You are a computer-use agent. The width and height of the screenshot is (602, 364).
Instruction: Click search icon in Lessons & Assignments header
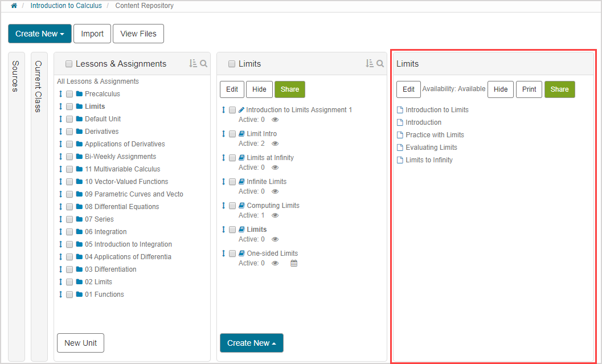tap(203, 64)
